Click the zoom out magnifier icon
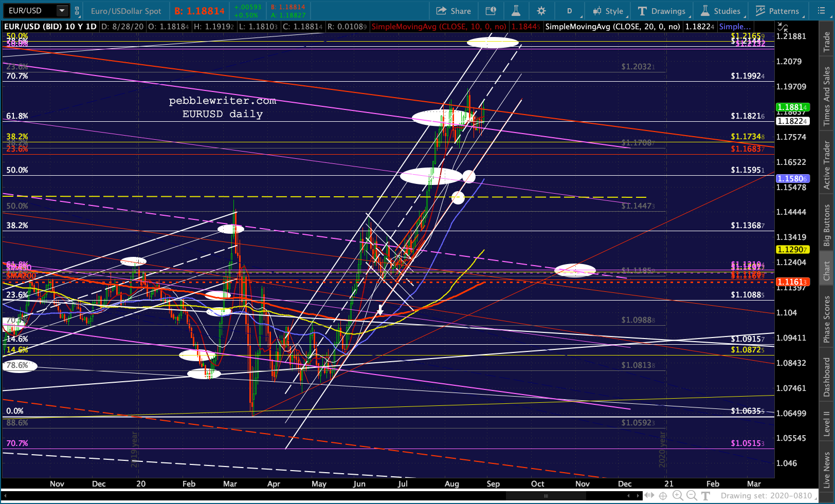The width and height of the screenshot is (835, 504). pos(692,496)
